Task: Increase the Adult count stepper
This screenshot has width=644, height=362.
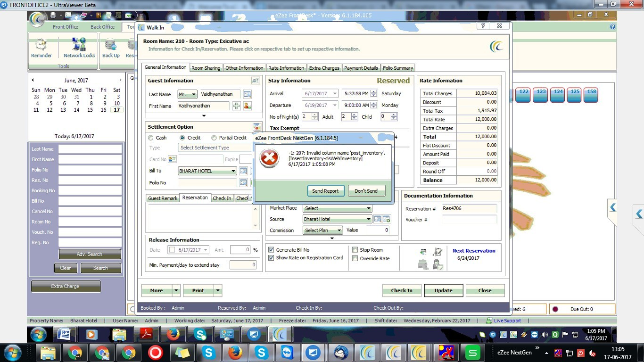Action: 355,115
